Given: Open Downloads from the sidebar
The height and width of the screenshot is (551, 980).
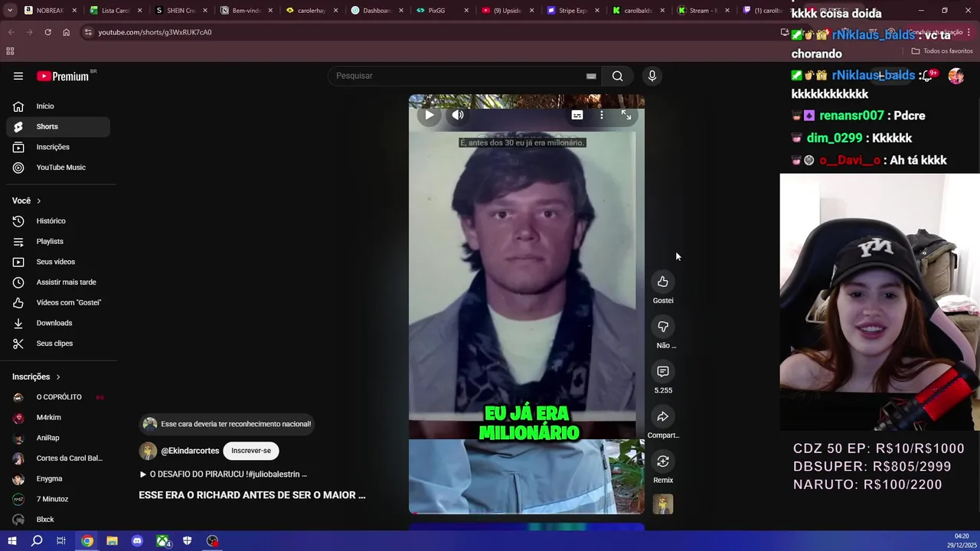Looking at the screenshot, I should tap(58, 323).
